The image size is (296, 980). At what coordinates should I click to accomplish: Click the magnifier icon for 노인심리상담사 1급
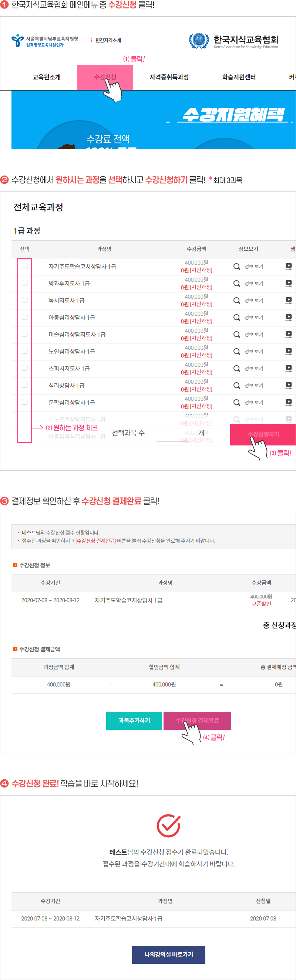point(236,352)
